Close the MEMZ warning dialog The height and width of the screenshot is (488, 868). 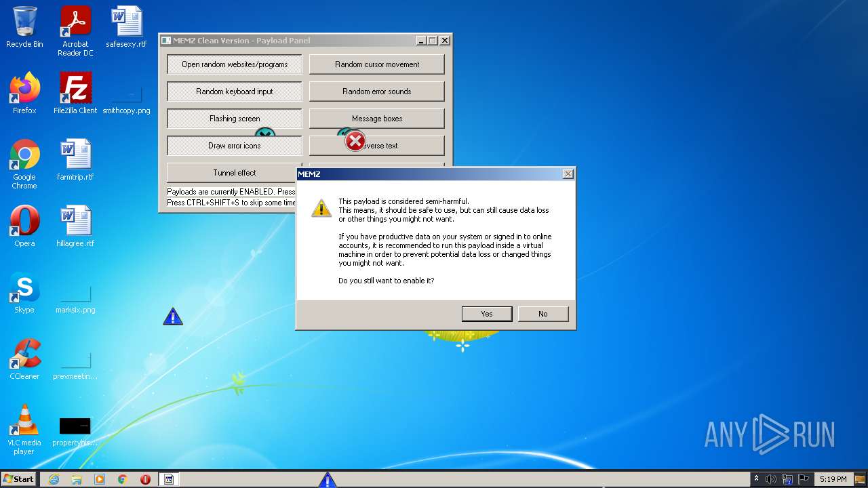pos(568,174)
